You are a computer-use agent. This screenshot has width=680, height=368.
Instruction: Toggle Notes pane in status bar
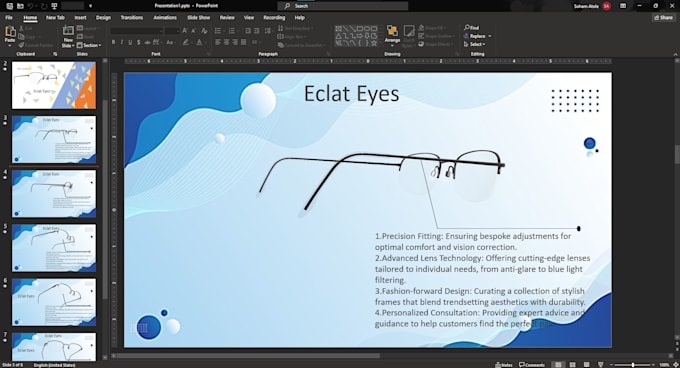[504, 365]
